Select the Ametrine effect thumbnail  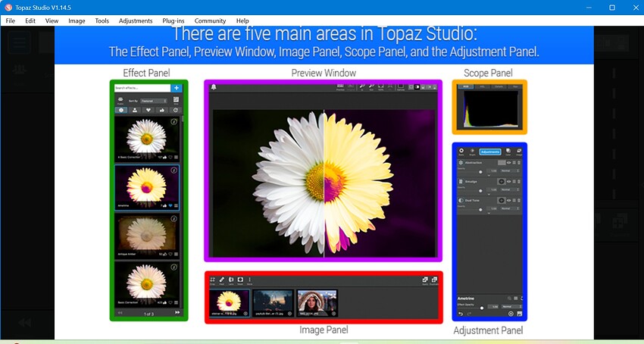147,188
